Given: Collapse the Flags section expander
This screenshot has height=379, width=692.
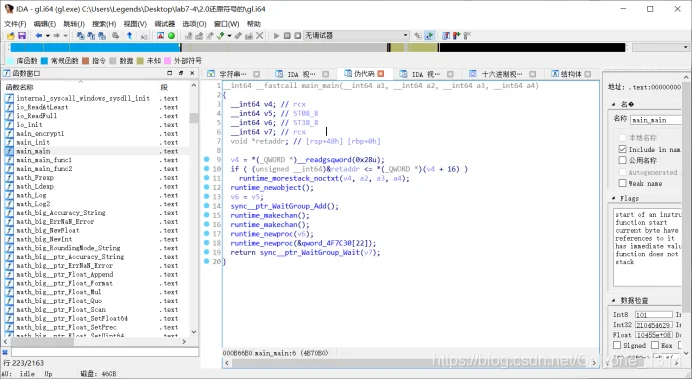Looking at the screenshot, I should (x=614, y=199).
